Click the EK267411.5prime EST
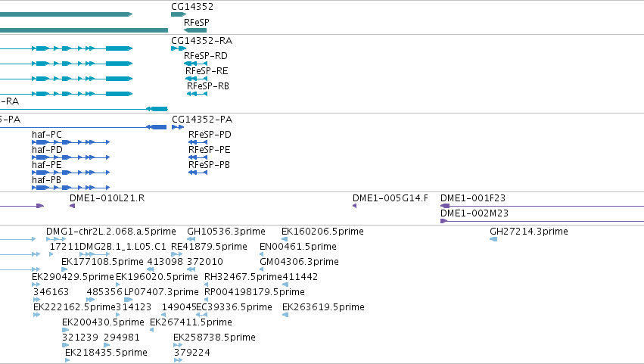 click(152, 330)
